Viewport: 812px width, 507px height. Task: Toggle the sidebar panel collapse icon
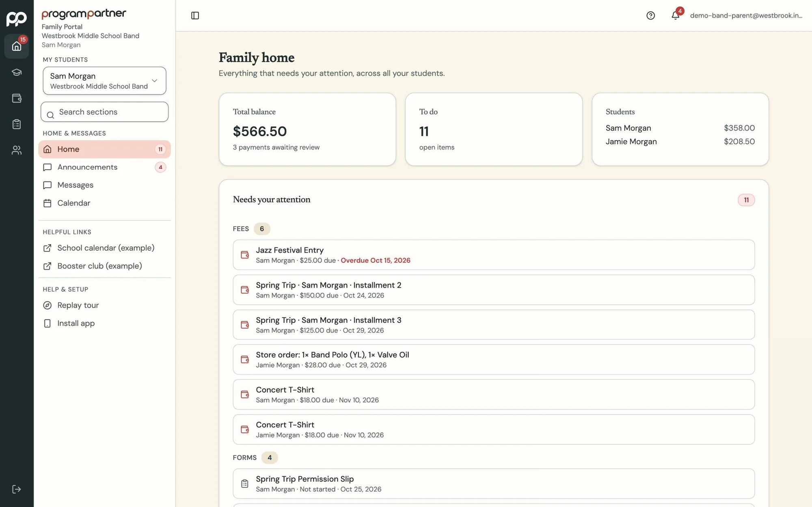pos(195,15)
